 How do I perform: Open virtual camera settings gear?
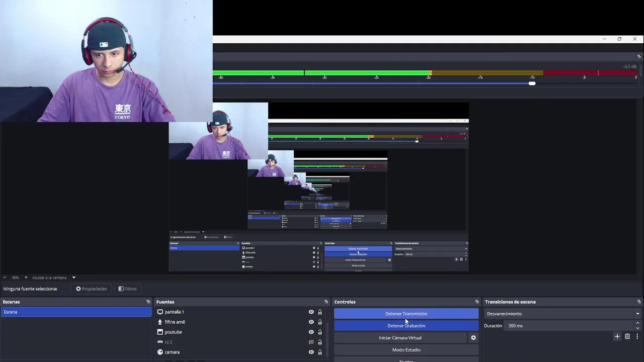[473, 338]
